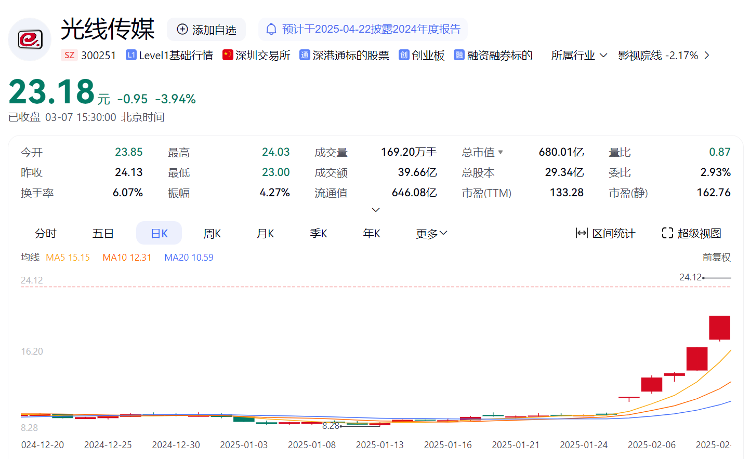Expand more quote details chevron below stats
This screenshot has width=750, height=459.
click(x=376, y=209)
